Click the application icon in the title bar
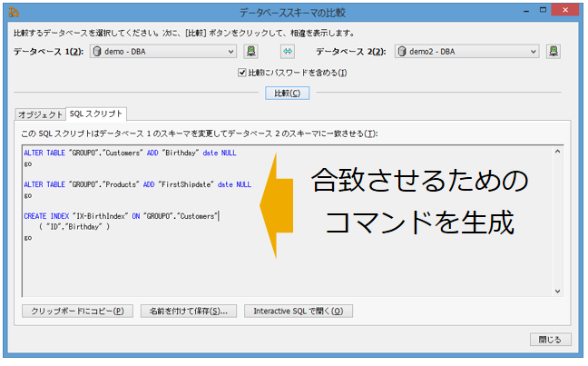Screen dimensions: 588x366 click(x=14, y=13)
